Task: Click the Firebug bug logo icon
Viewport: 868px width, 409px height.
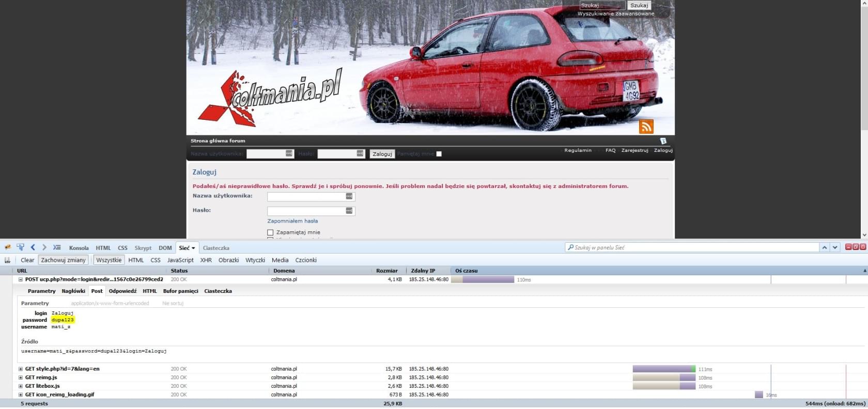Action: point(8,247)
